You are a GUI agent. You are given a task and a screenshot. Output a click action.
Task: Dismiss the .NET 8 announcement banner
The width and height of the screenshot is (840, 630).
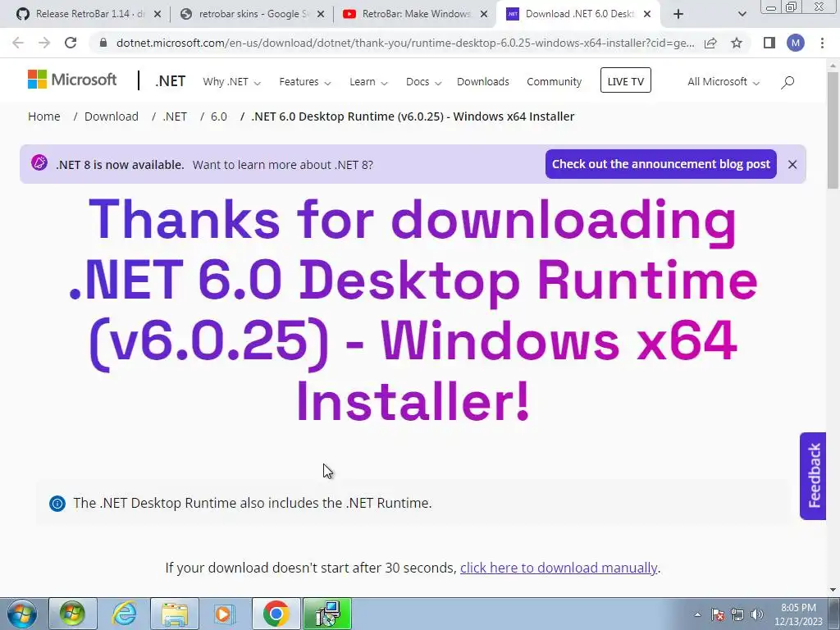[x=792, y=164]
